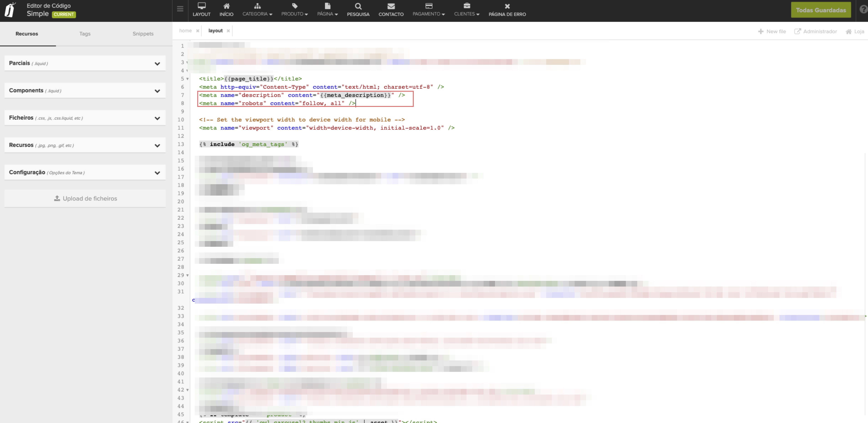Expand the Ficheiros section chevron
The image size is (868, 423).
pos(157,118)
